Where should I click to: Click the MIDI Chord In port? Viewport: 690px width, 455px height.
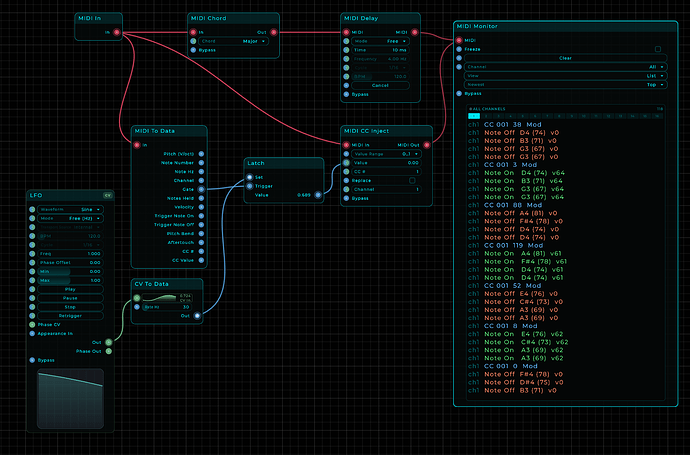coord(193,32)
